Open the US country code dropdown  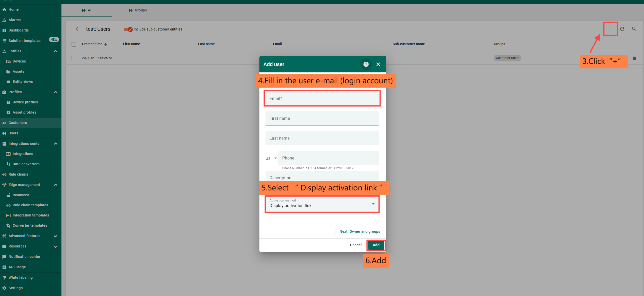point(271,158)
